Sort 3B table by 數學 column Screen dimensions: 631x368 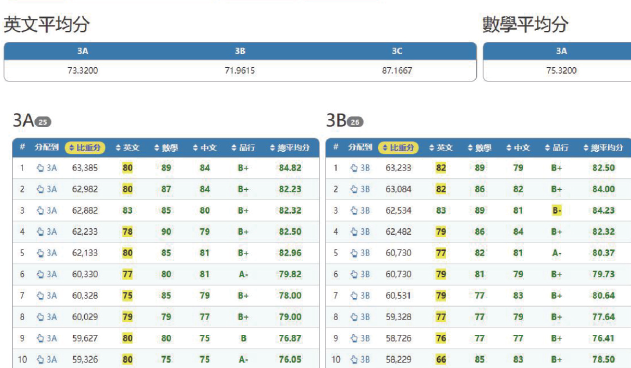coord(480,148)
